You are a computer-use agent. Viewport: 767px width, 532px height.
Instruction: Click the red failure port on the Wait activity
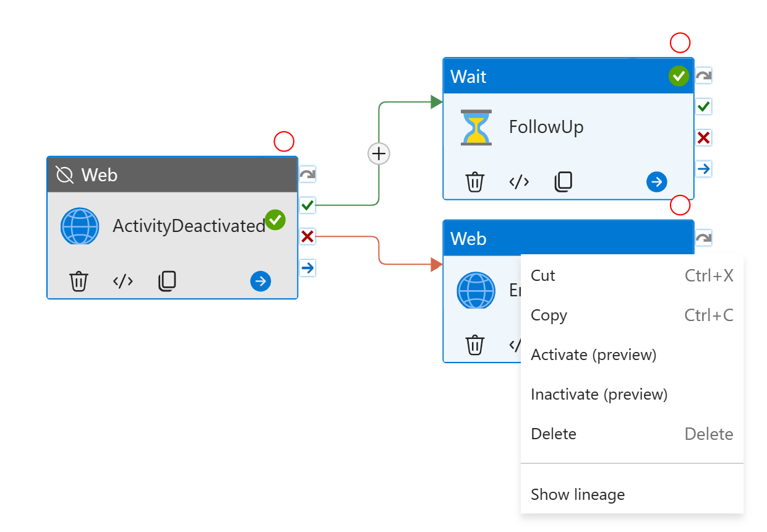703,137
